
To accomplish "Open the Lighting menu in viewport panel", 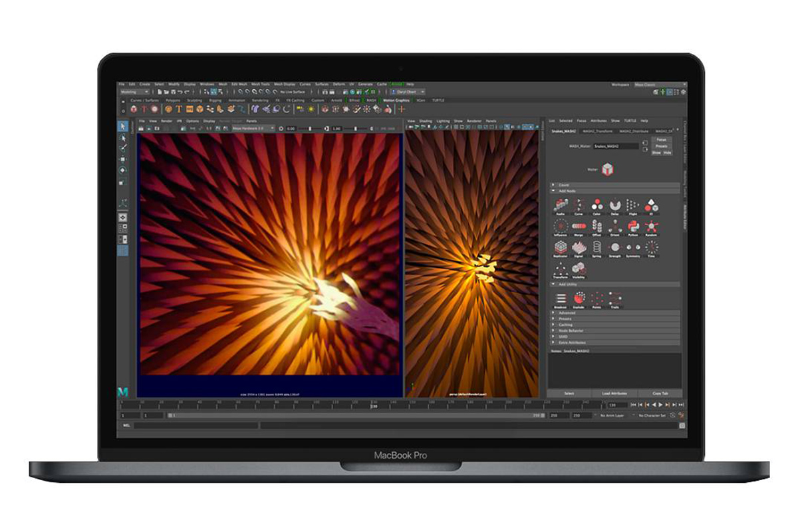I will [x=443, y=121].
